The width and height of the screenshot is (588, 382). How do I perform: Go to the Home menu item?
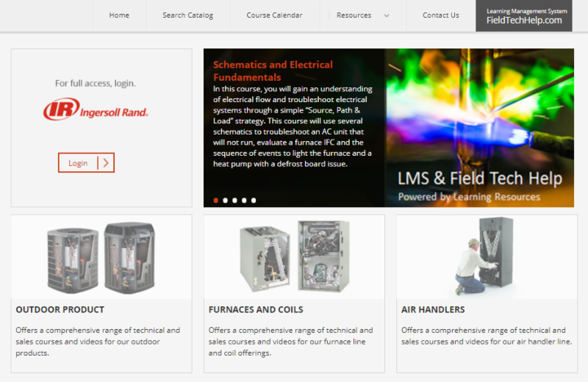[x=119, y=15]
